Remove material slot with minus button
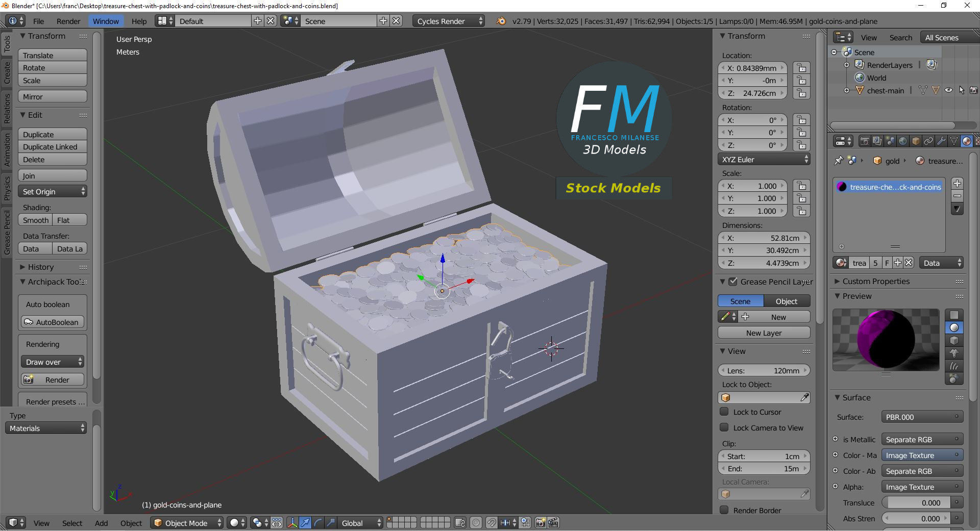Image resolution: width=980 pixels, height=531 pixels. coord(957,196)
